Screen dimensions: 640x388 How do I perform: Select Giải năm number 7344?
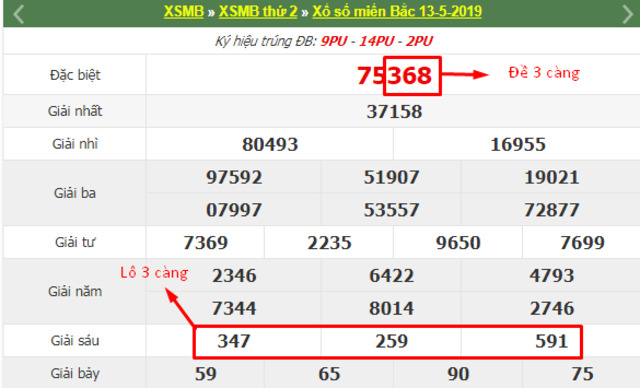click(x=234, y=308)
